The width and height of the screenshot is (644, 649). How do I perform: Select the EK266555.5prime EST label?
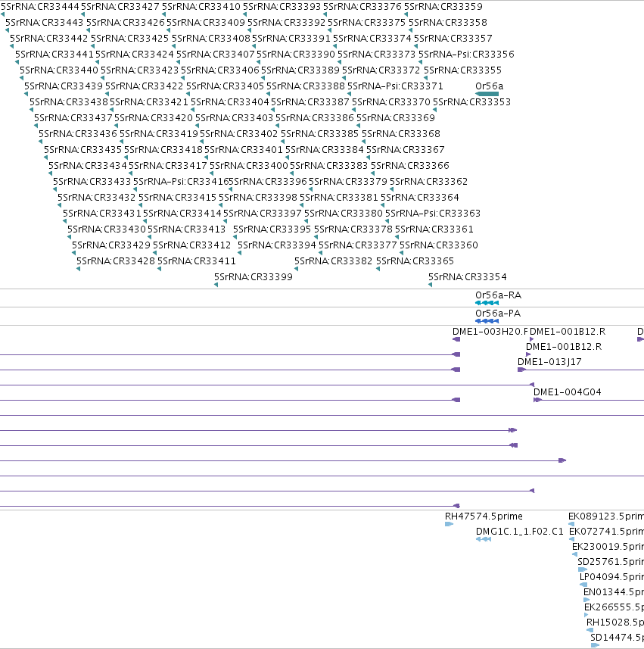click(614, 607)
